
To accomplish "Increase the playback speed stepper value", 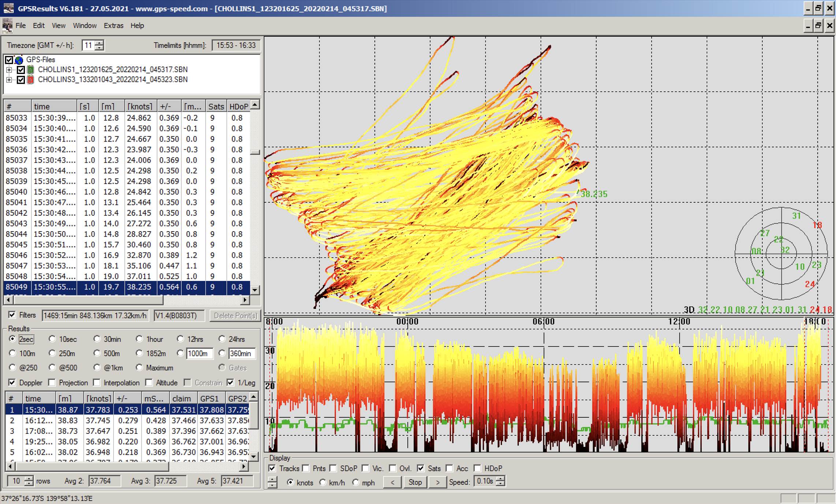I will coord(501,479).
